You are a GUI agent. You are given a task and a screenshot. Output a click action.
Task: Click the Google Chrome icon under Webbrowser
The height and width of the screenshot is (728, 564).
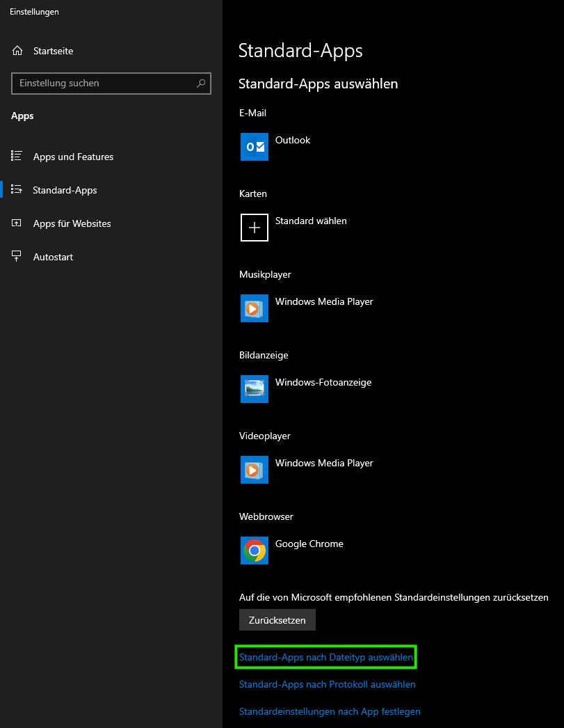tap(254, 551)
